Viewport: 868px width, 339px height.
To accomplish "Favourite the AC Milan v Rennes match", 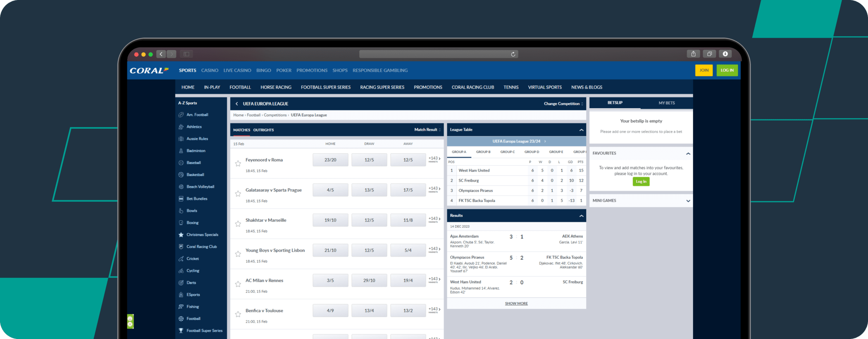I will (x=238, y=284).
